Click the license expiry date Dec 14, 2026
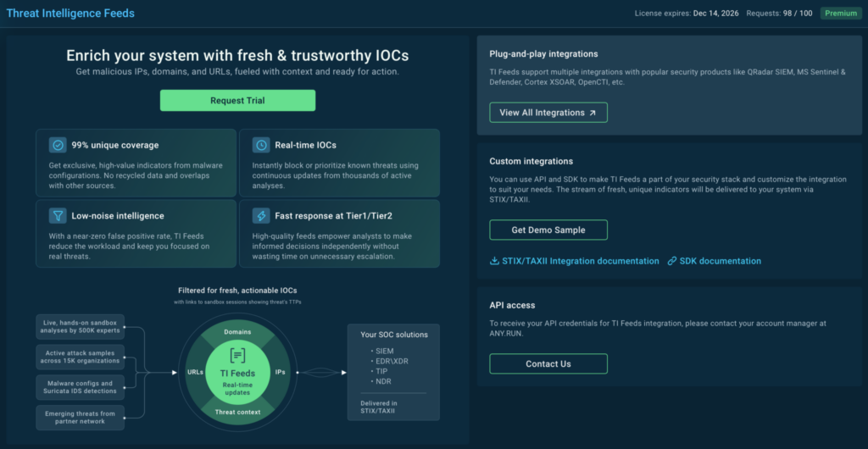The height and width of the screenshot is (449, 868). pyautogui.click(x=715, y=14)
